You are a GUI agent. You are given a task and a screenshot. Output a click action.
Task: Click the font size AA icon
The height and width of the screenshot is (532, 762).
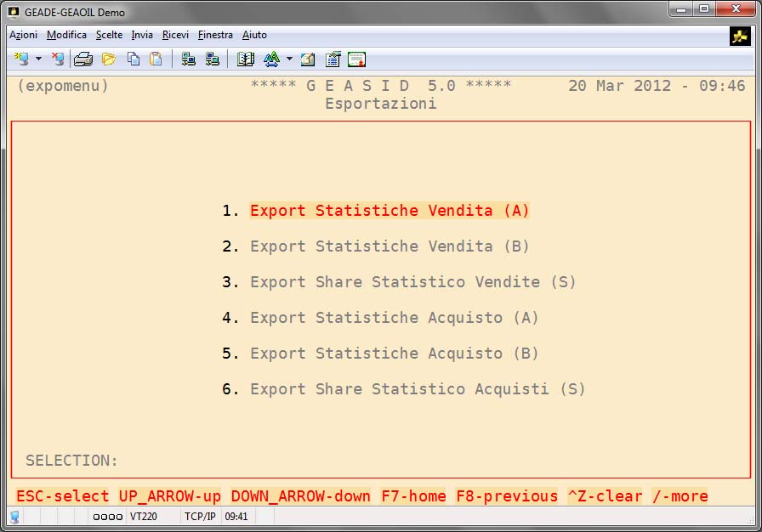tap(271, 59)
